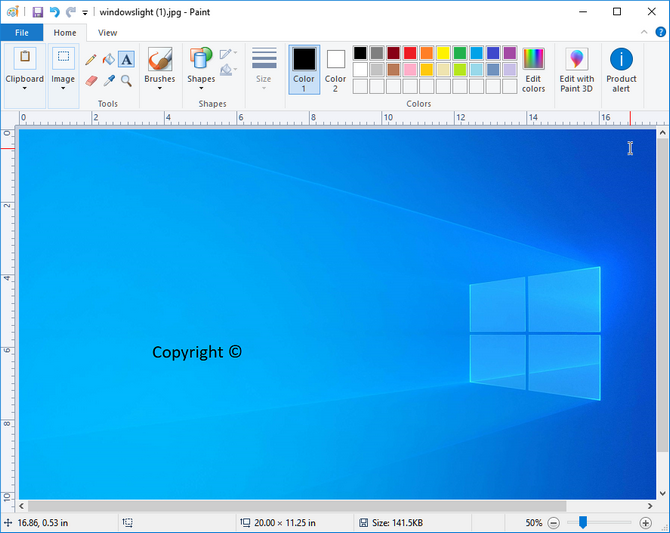The height and width of the screenshot is (533, 670).
Task: Choose the Magnifier tool
Action: click(126, 80)
